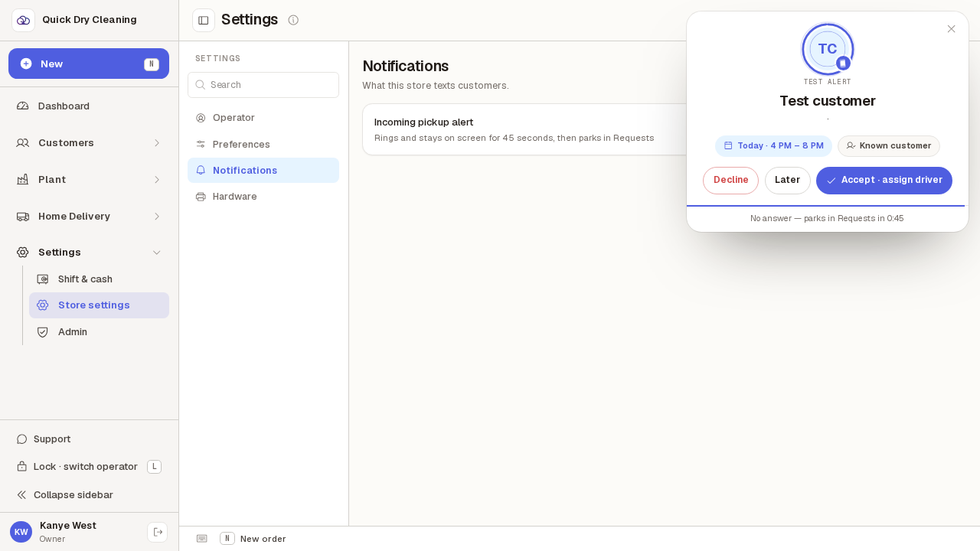Click the Customers sidebar icon
This screenshot has width=980, height=551.
(x=23, y=143)
